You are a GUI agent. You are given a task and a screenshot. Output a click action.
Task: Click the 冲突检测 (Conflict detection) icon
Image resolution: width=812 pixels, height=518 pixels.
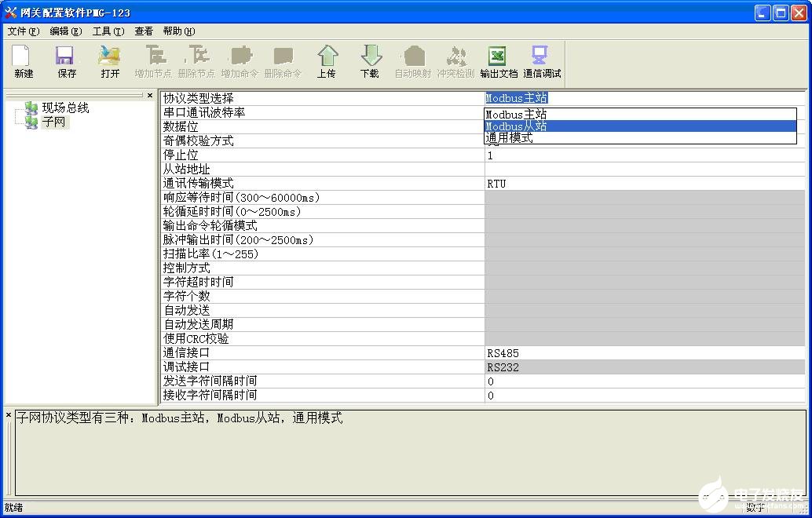[456, 56]
